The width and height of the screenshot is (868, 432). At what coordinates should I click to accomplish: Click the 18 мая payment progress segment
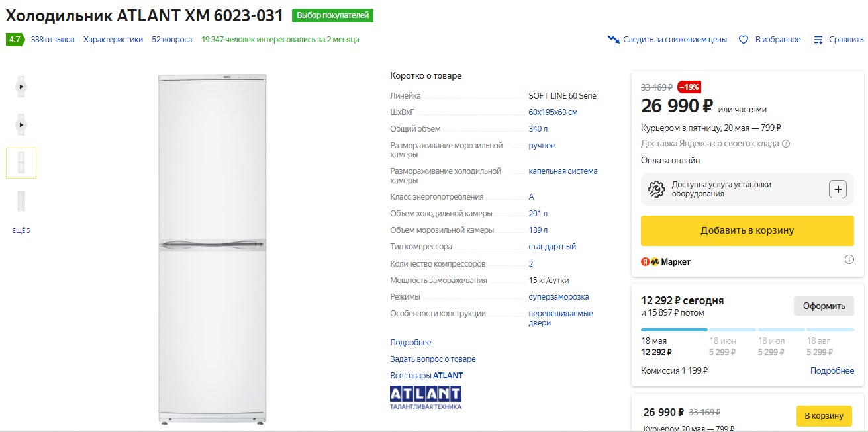[x=675, y=329]
